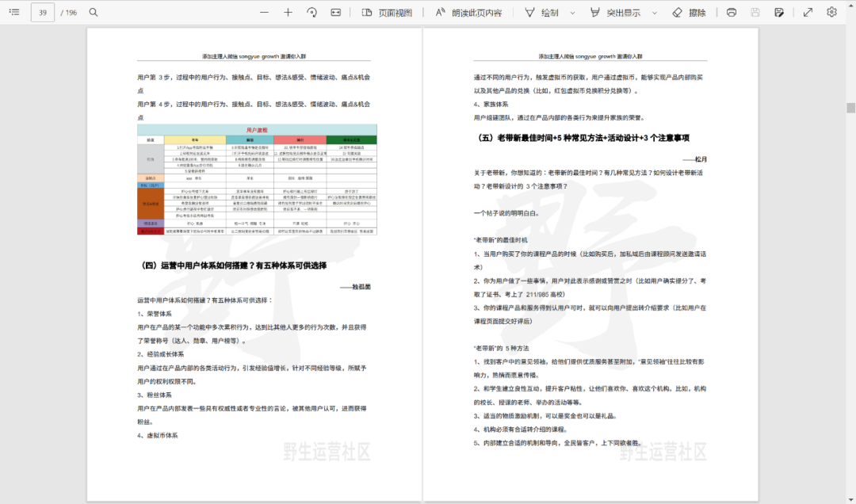The width and height of the screenshot is (856, 504).
Task: Click the text 1、荣誉体系
Action: pos(155,314)
